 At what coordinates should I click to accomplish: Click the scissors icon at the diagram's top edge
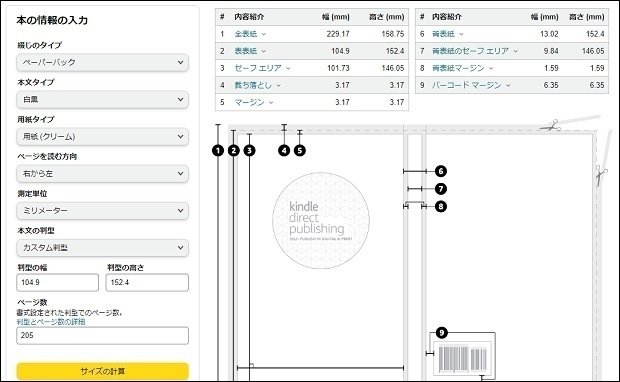(550, 126)
